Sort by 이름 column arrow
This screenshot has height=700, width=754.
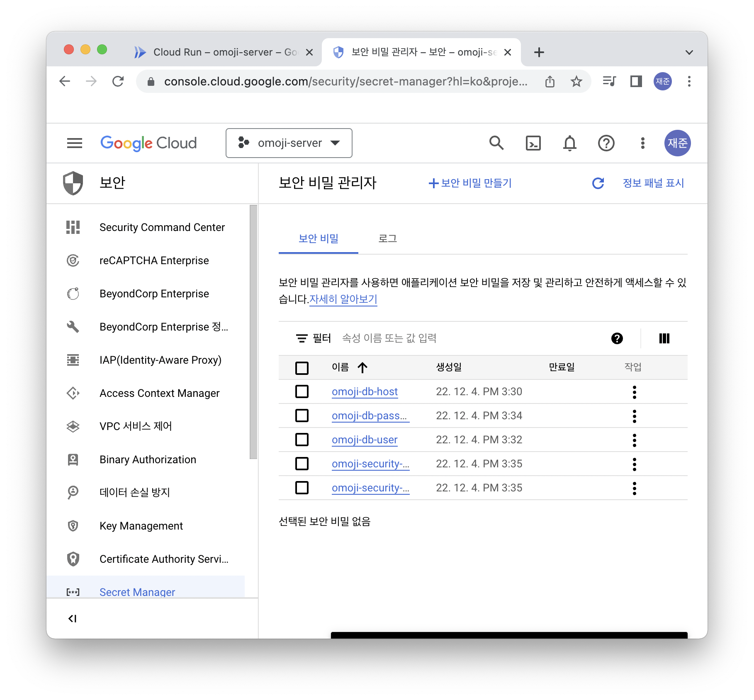click(x=362, y=367)
